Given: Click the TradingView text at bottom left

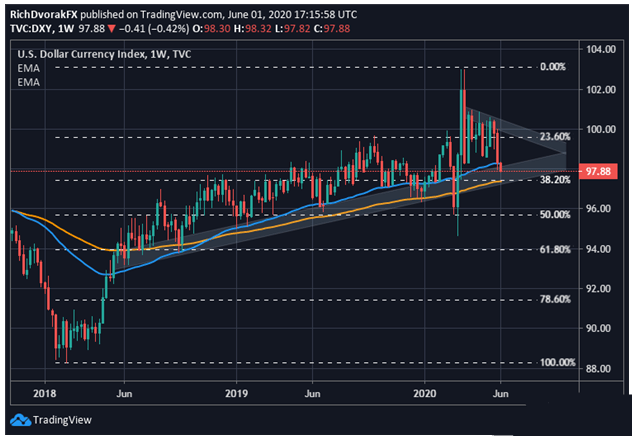Looking at the screenshot, I should (x=62, y=420).
